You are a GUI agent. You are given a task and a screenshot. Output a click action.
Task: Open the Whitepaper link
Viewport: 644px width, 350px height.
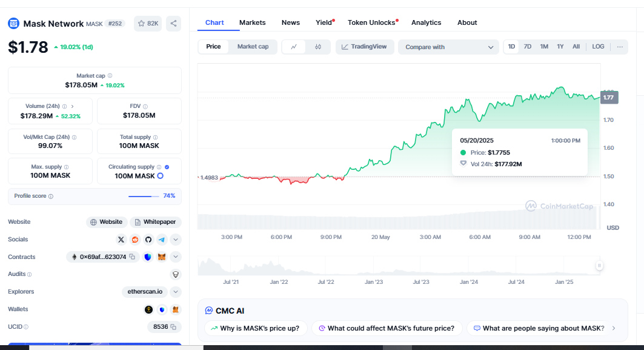tap(156, 222)
